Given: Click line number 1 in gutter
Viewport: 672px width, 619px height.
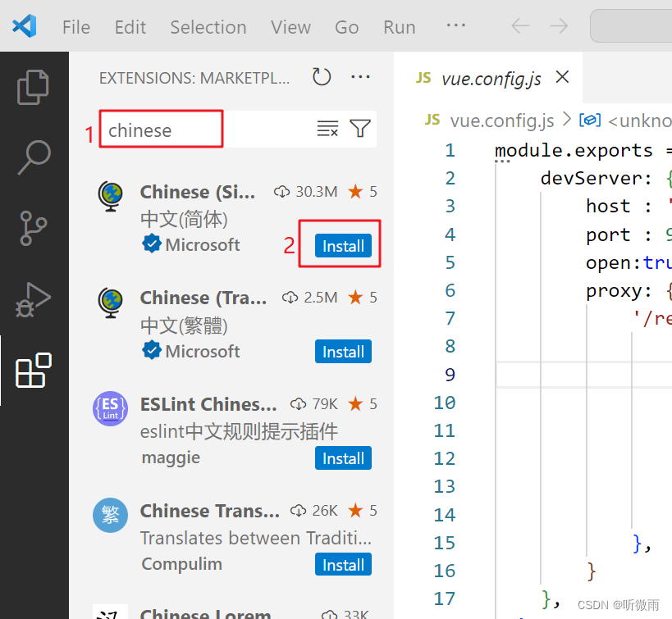Looking at the screenshot, I should [x=450, y=150].
